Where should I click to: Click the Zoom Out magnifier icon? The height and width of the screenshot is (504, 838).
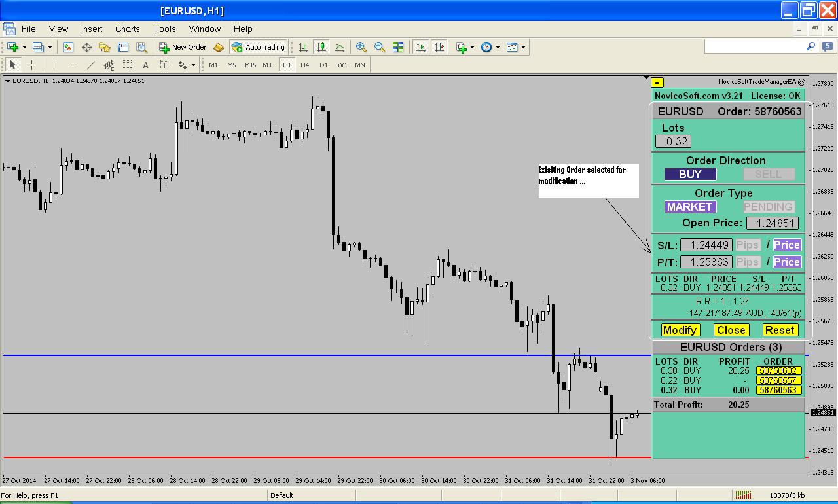[x=379, y=47]
